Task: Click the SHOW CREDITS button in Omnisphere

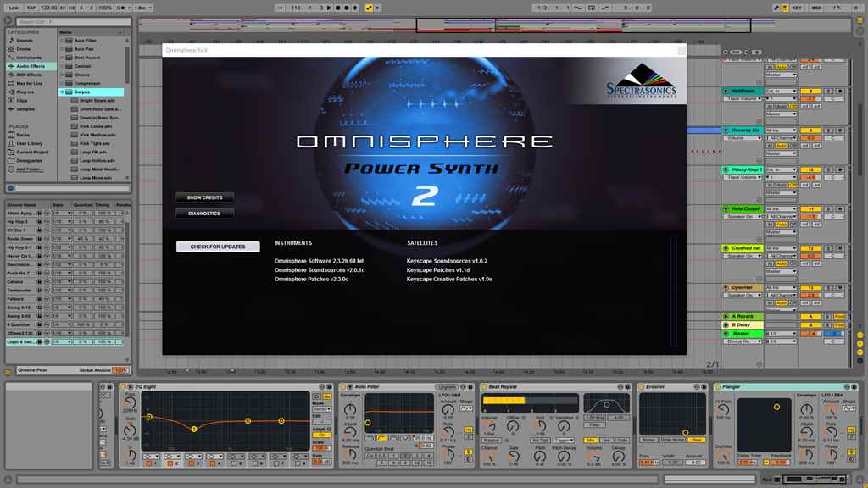Action: tap(205, 197)
